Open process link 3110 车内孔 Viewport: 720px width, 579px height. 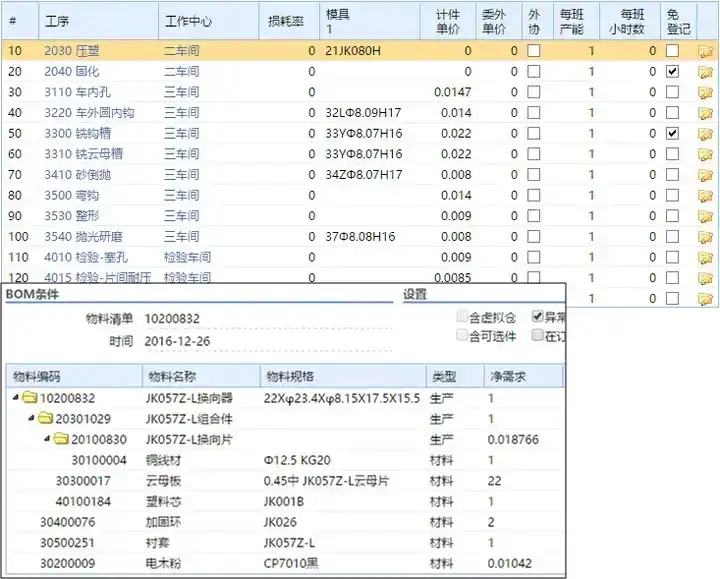pos(78,92)
